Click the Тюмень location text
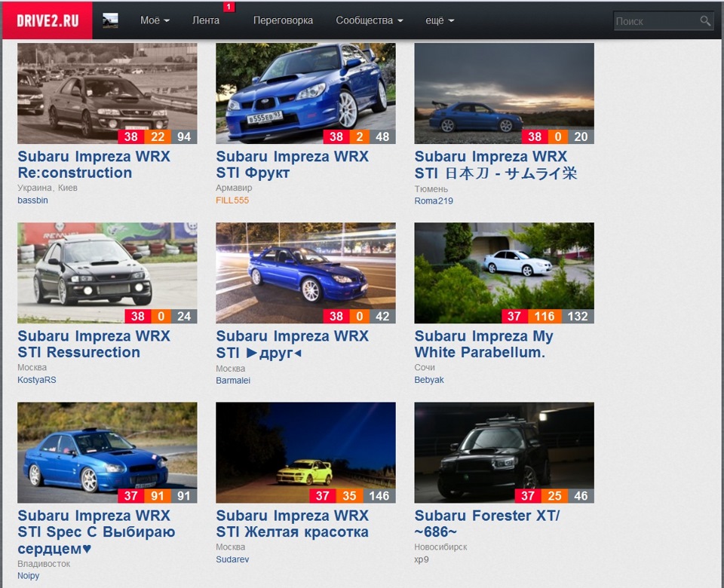This screenshot has width=724, height=588. tap(431, 188)
